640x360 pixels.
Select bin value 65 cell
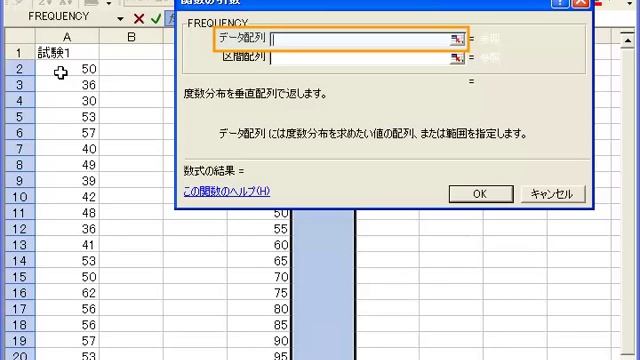[259, 261]
